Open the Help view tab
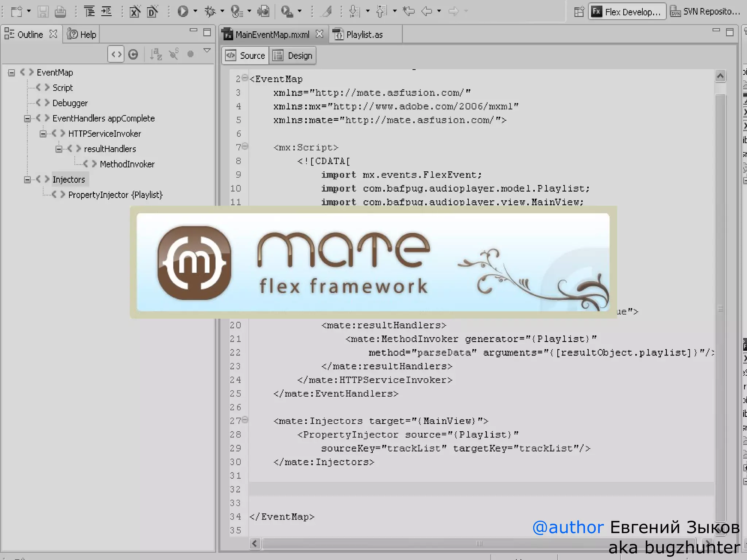747x560 pixels. pos(82,35)
